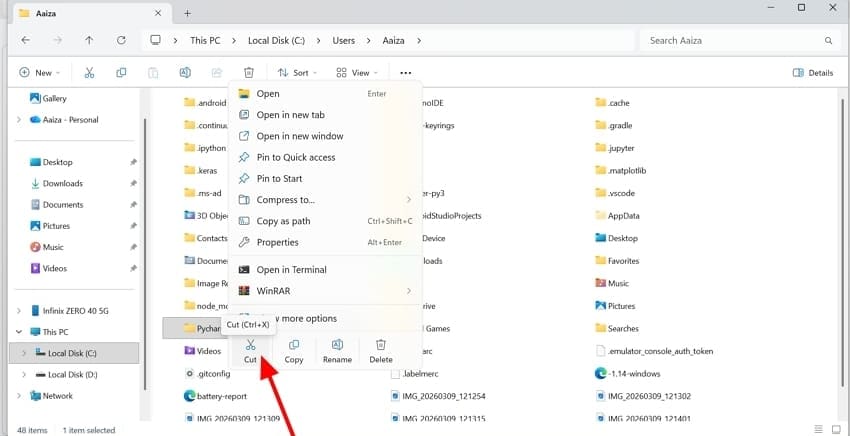Screen dimensions: 850x436
Task: Select the AppData folder
Action: pos(617,216)
